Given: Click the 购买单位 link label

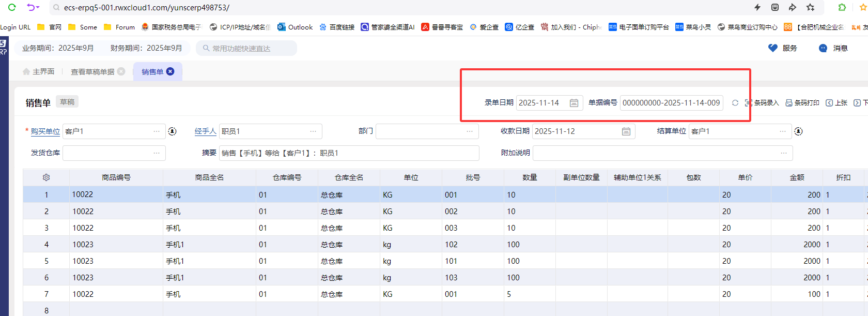Looking at the screenshot, I should click(x=45, y=131).
